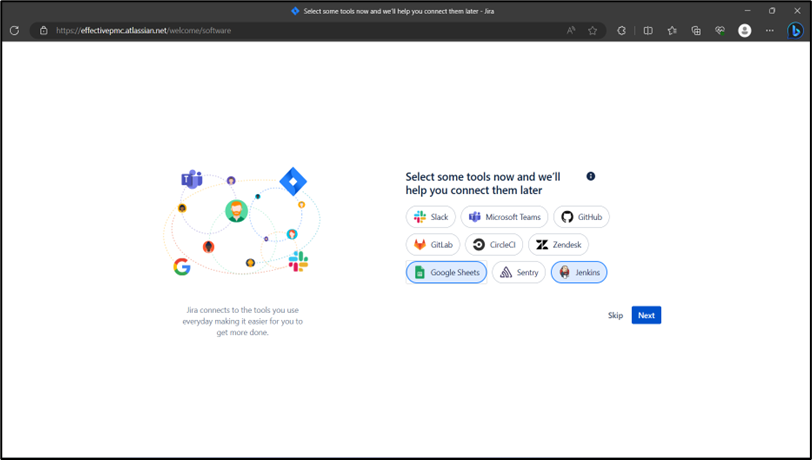Select the Slack tool chip

430,217
